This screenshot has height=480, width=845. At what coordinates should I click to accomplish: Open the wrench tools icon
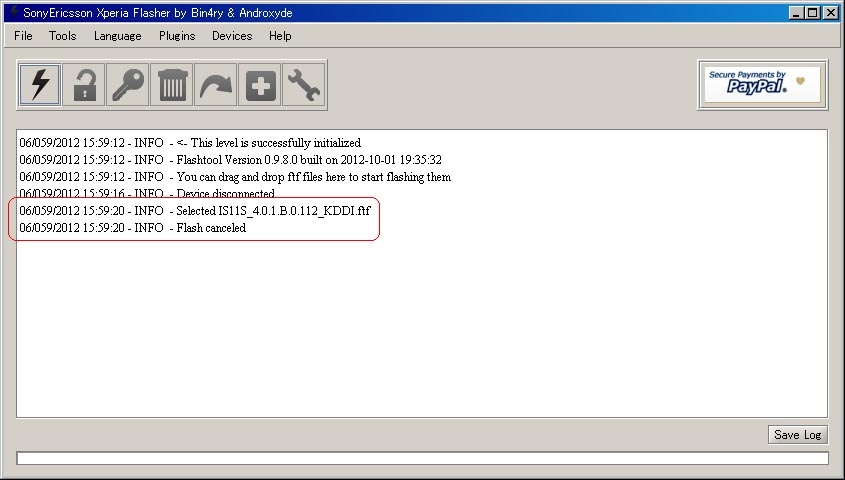[303, 85]
